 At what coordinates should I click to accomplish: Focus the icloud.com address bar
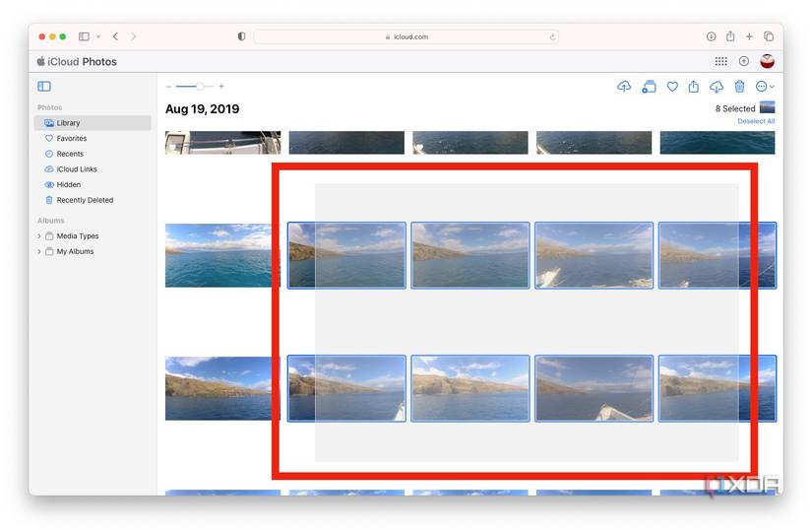coord(406,36)
